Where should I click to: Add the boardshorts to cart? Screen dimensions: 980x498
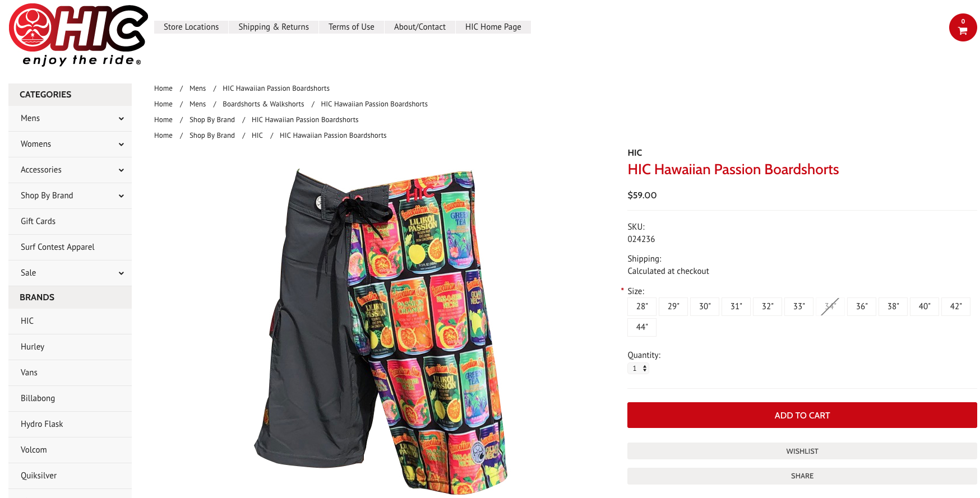(x=802, y=415)
